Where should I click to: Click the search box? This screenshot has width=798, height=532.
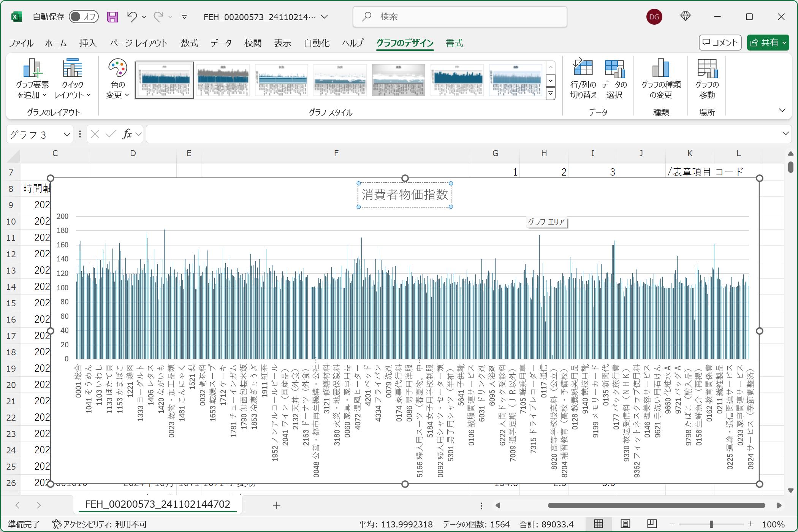pyautogui.click(x=460, y=17)
